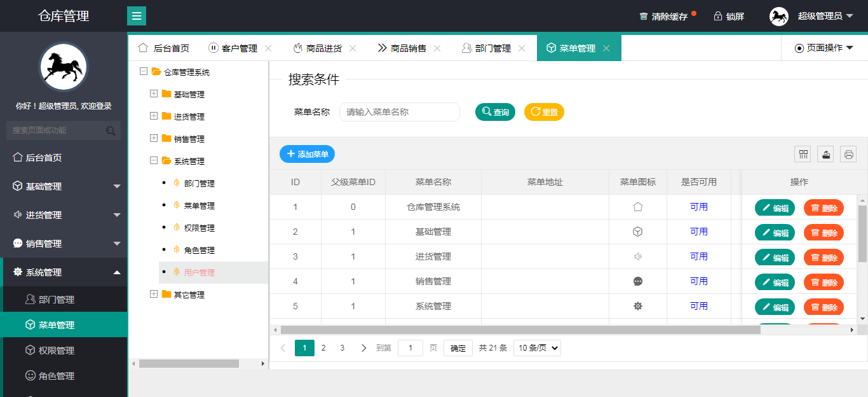This screenshot has height=397, width=868.
Task: Click the table's horizontal scrollbar
Action: pos(520,330)
